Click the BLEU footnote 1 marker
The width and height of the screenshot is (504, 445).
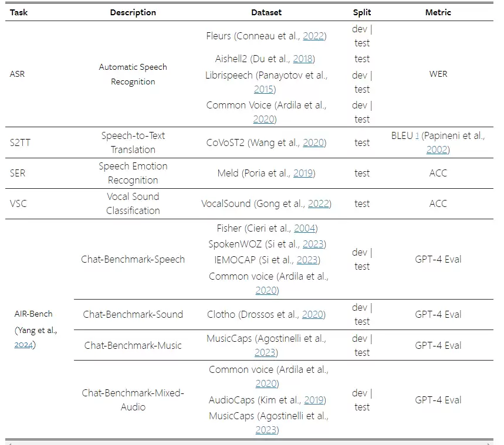click(417, 136)
